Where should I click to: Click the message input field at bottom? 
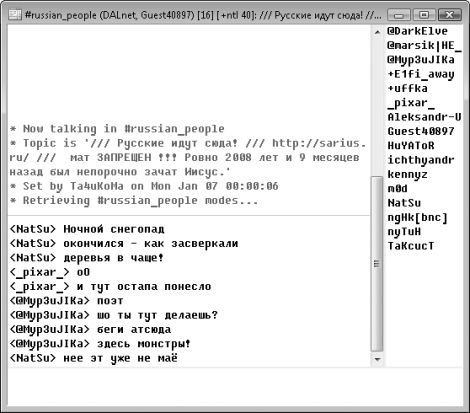(x=235, y=387)
